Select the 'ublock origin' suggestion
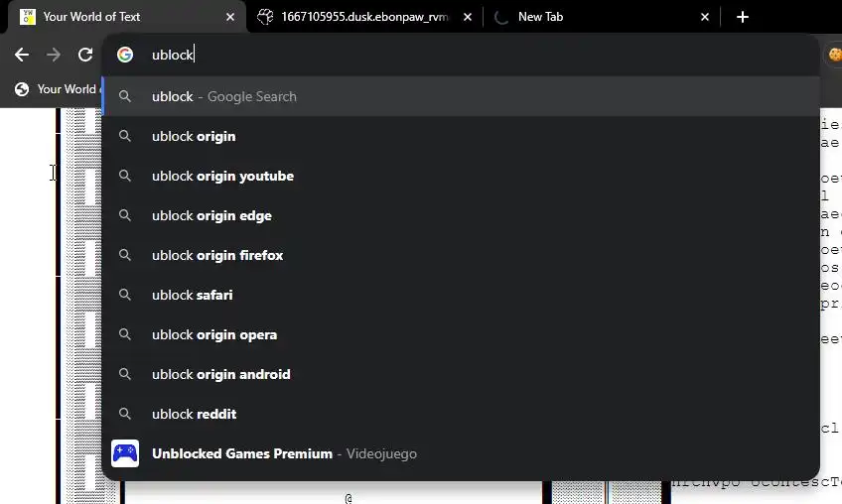Viewport: 842px width, 504px height. coord(194,136)
